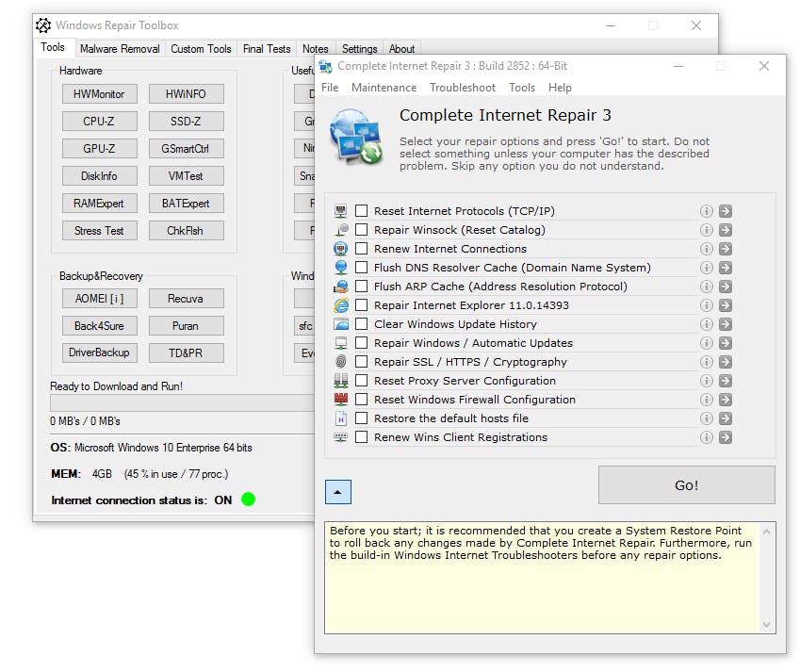800x672 pixels.
Task: Click run arrow for Repair Winsock row
Action: 726,230
